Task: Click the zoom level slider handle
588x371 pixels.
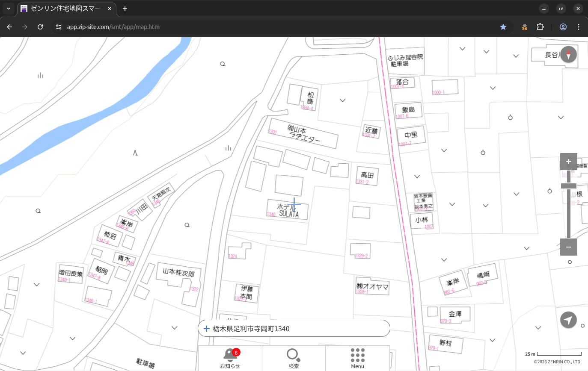Action: click(x=568, y=186)
